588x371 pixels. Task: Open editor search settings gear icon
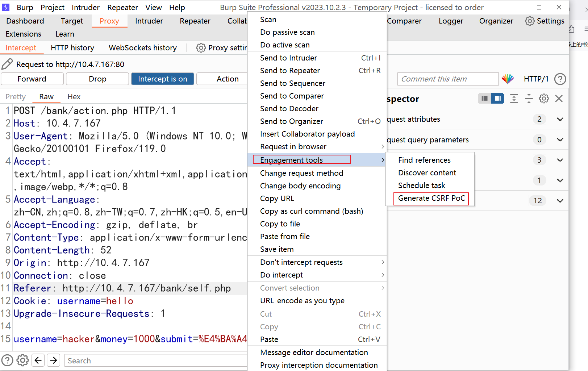22,360
